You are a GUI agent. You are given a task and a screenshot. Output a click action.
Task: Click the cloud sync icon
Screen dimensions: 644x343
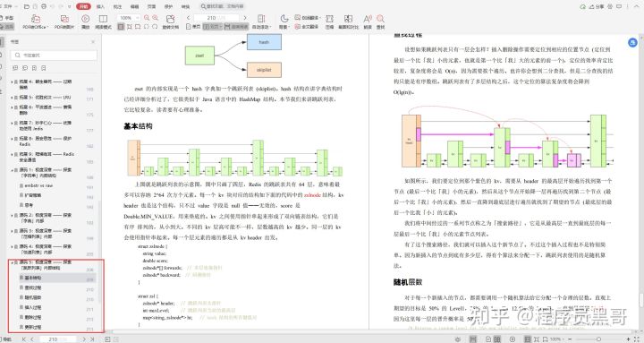(582, 6)
